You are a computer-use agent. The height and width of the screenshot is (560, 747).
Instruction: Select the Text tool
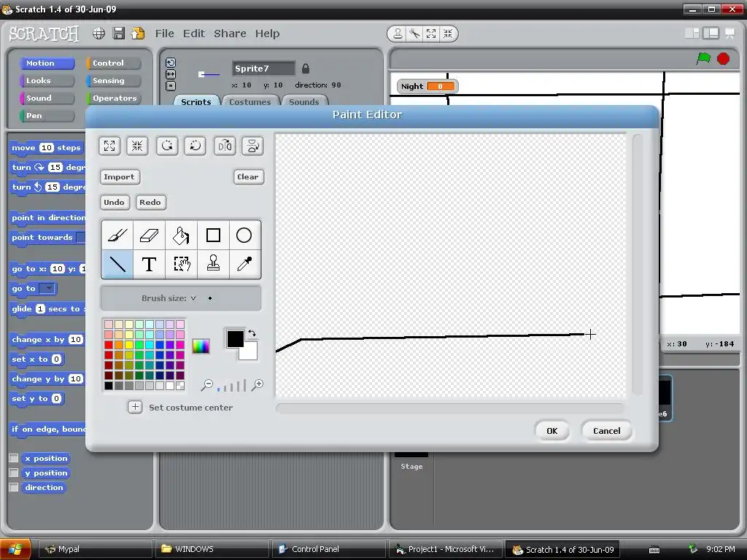pyautogui.click(x=149, y=264)
